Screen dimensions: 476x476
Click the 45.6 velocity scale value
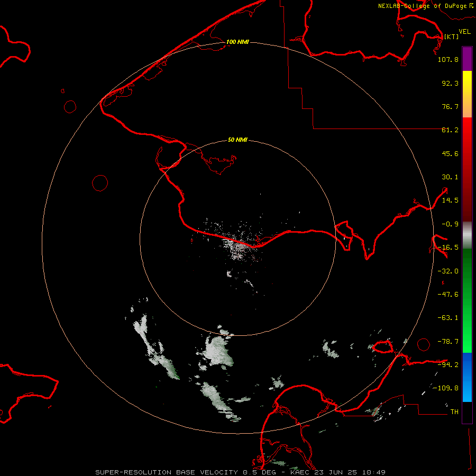(450, 153)
